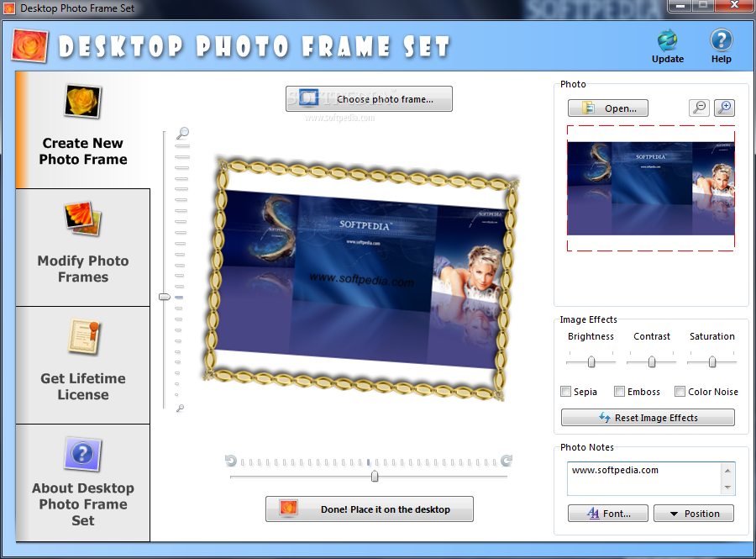
Task: Click Photo Notes scrollbar down arrow
Action: pos(727,488)
